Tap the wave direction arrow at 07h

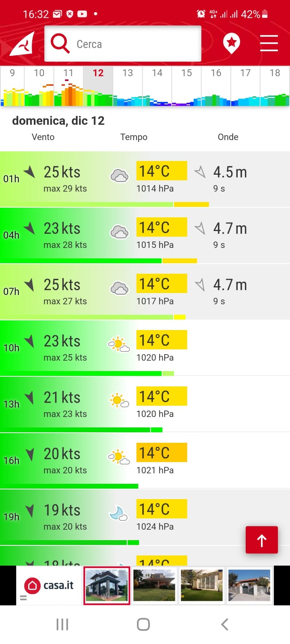200,285
